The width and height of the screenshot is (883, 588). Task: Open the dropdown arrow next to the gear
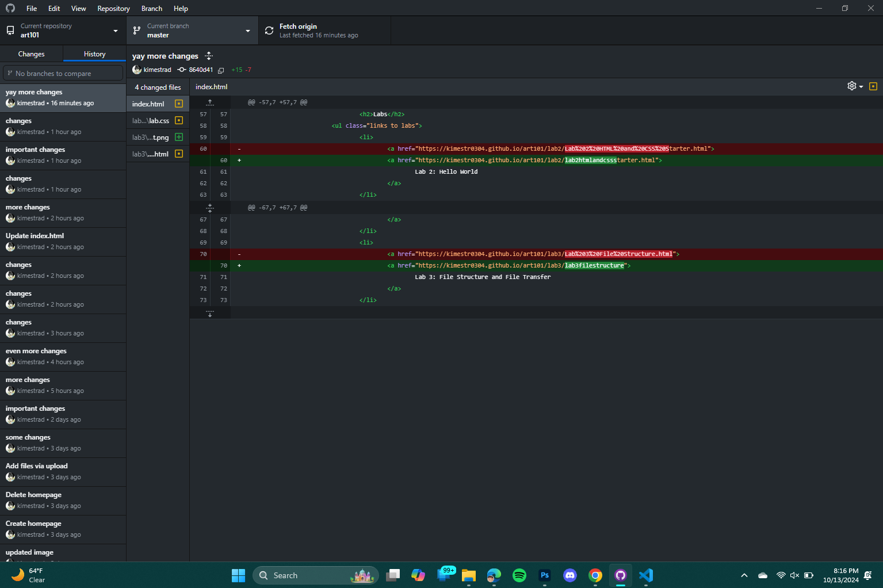[x=860, y=86]
